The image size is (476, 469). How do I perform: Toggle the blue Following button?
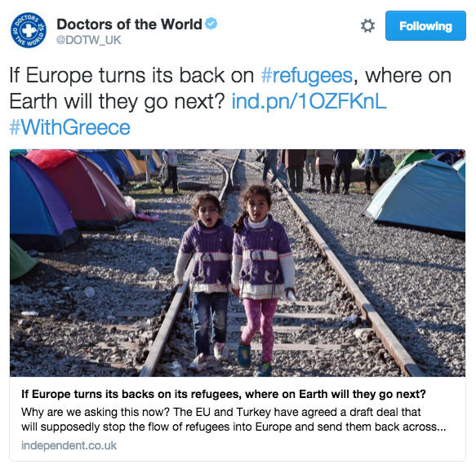tap(425, 26)
